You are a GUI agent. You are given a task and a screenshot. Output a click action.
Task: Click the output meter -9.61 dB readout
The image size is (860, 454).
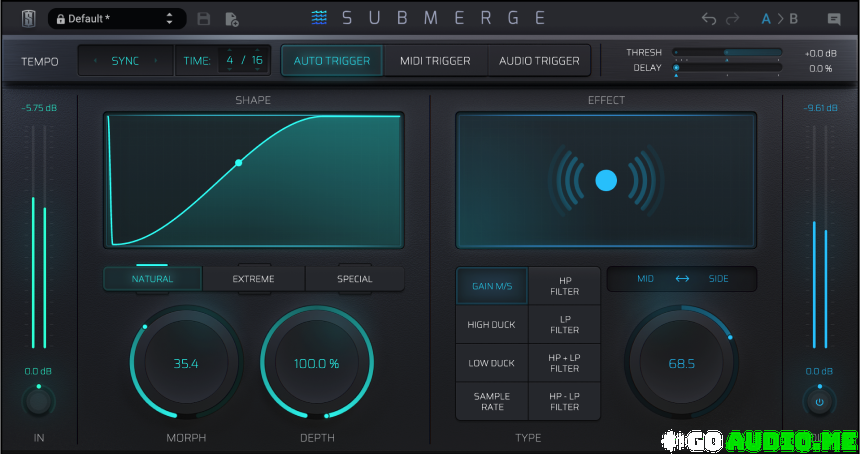821,108
